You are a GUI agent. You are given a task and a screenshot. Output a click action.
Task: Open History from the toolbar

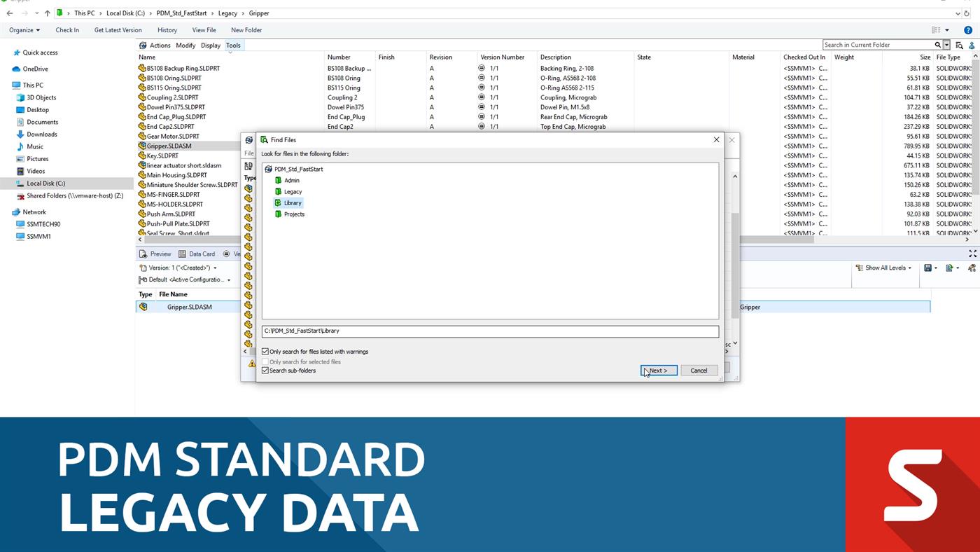pyautogui.click(x=167, y=30)
